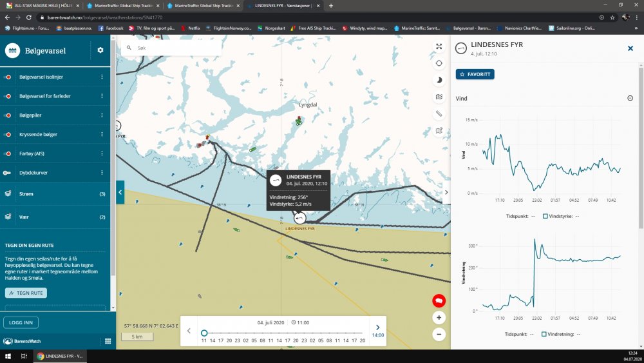Click the station icon in LINDESNES FYR header
The width and height of the screenshot is (644, 363).
[461, 48]
